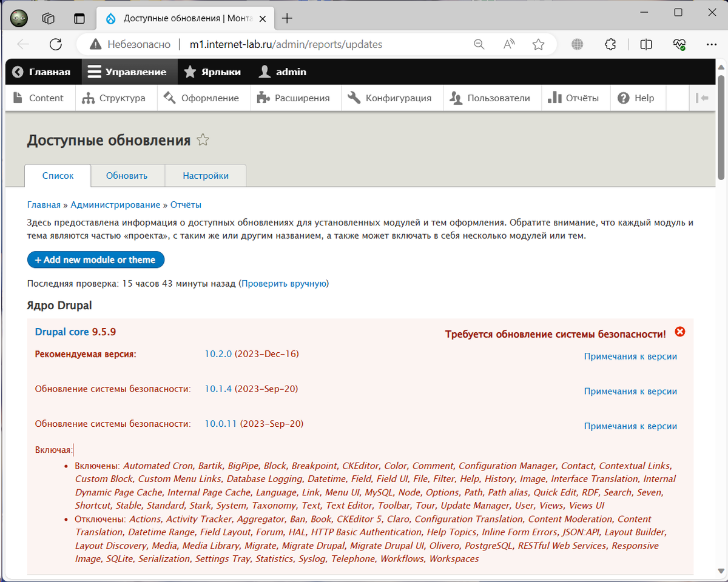Click the zoom out magnifier icon
This screenshot has height=582, width=728.
pos(479,44)
